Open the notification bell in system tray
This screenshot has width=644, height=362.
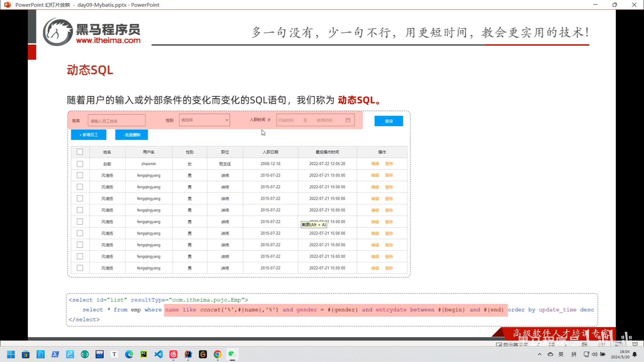point(635,355)
